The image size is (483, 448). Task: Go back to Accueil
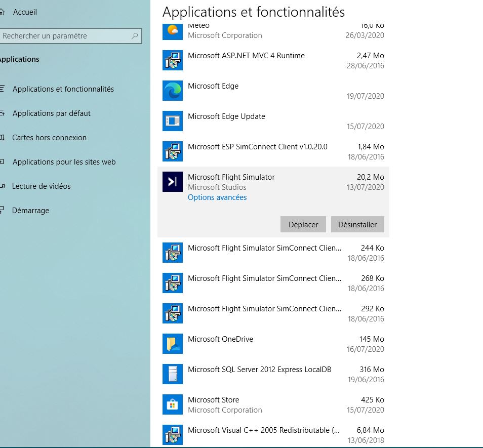point(25,12)
